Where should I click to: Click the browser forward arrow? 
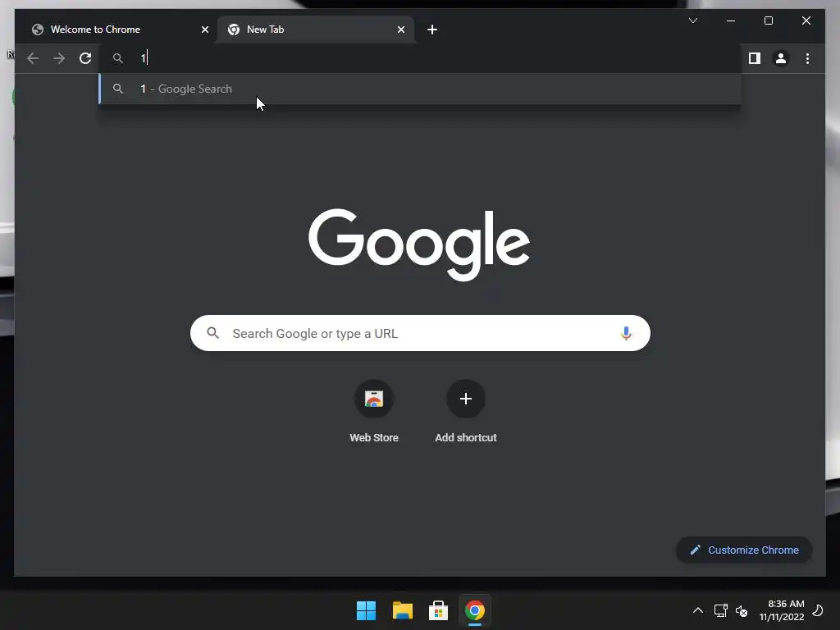[x=59, y=58]
